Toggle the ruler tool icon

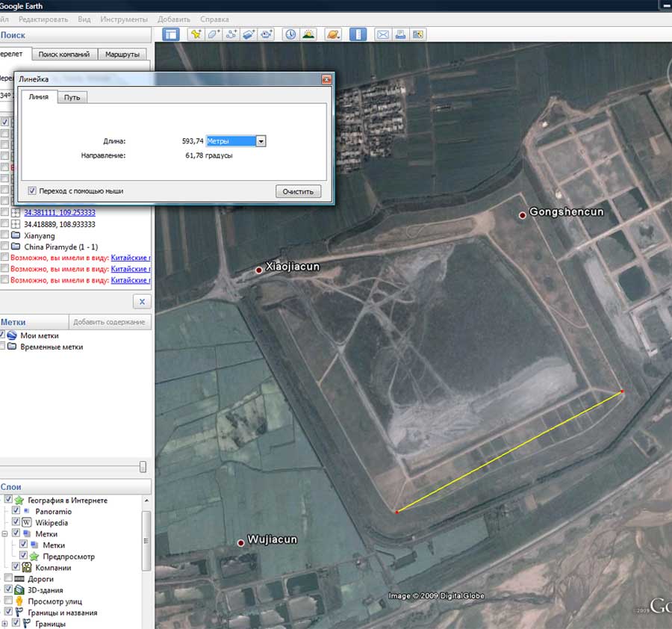(x=358, y=34)
